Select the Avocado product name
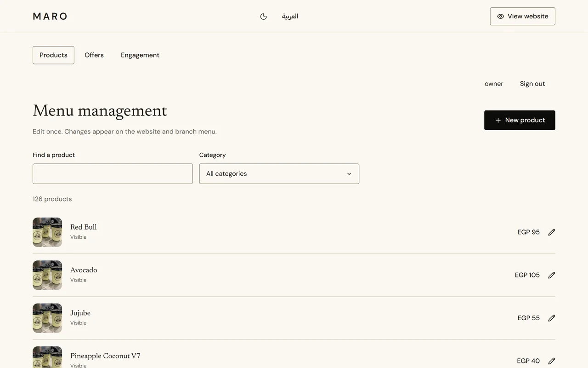 [84, 270]
